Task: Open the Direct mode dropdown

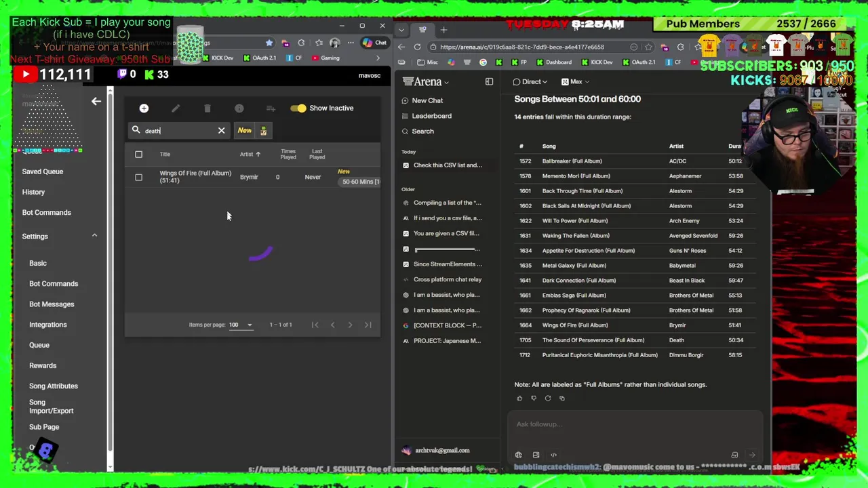Action: 530,82
